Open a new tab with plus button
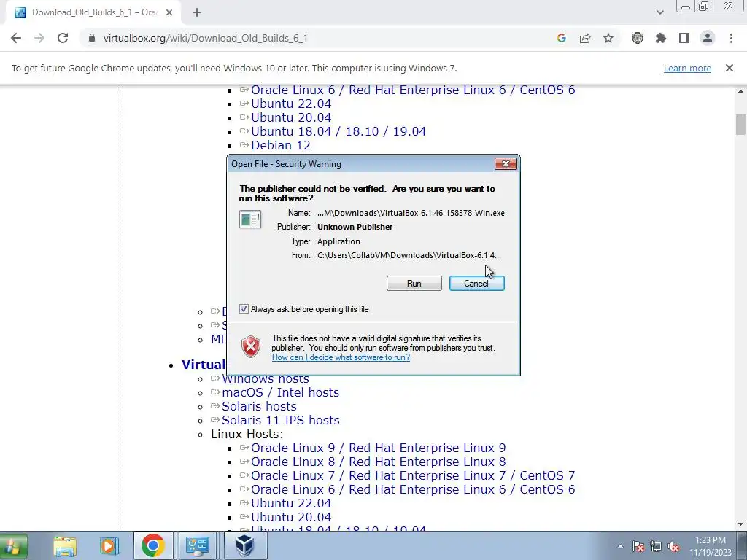The height and width of the screenshot is (560, 747). click(197, 12)
